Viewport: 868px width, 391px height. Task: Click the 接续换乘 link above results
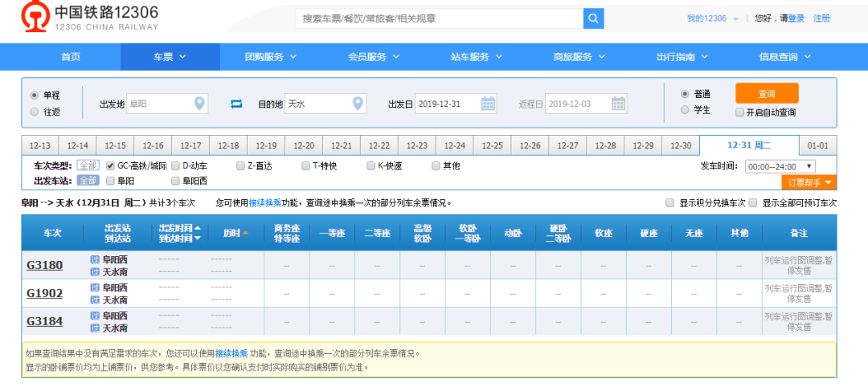coord(265,203)
